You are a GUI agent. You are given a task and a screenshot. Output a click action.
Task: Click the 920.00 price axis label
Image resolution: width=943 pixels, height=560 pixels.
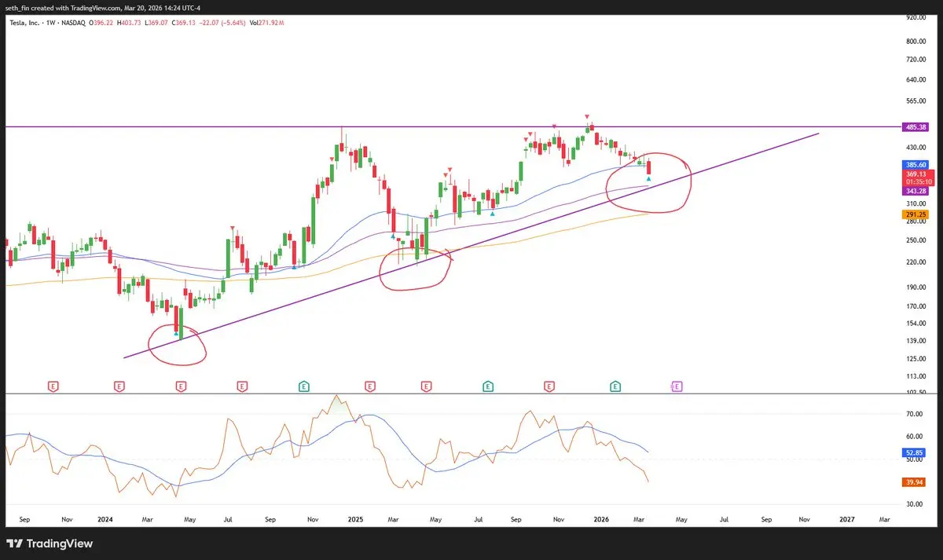pos(915,16)
